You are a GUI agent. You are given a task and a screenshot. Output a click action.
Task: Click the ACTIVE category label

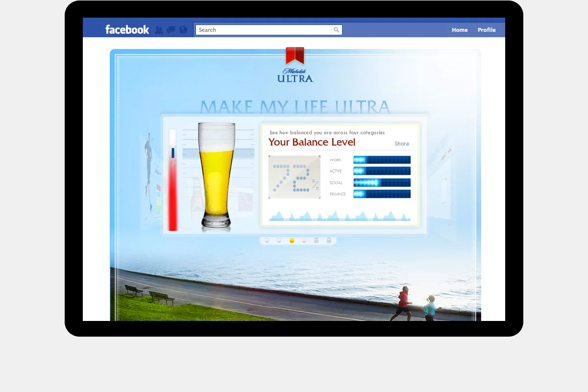(336, 171)
